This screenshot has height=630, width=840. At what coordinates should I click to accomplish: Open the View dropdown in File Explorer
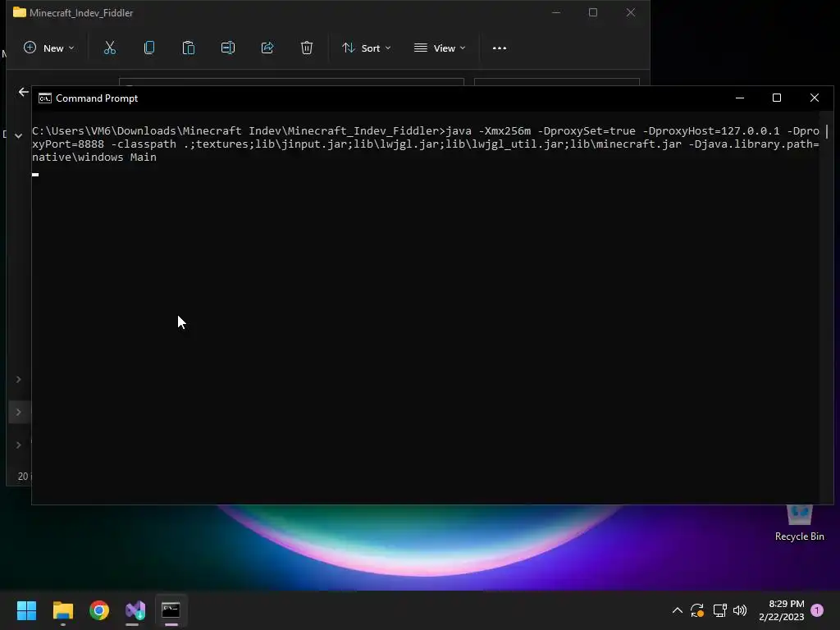[440, 48]
